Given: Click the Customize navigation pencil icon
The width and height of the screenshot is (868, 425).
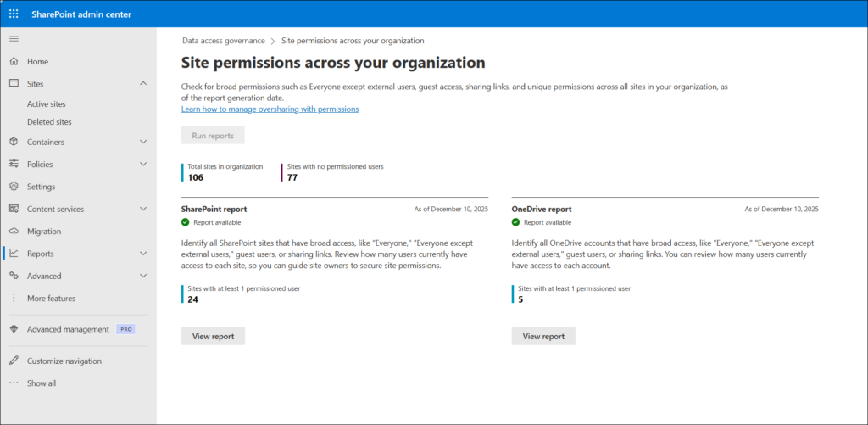Looking at the screenshot, I should click(x=14, y=361).
